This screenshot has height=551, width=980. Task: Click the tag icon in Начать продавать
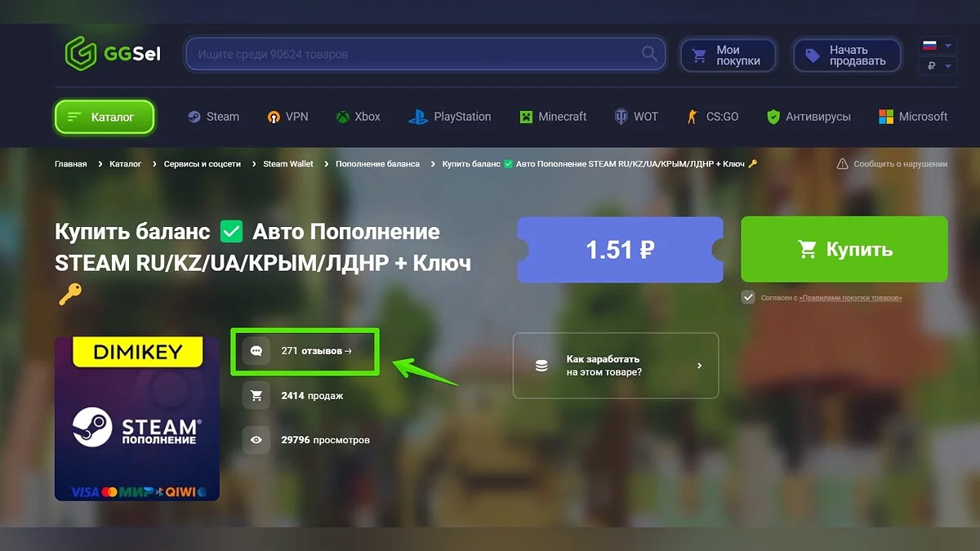click(x=813, y=56)
